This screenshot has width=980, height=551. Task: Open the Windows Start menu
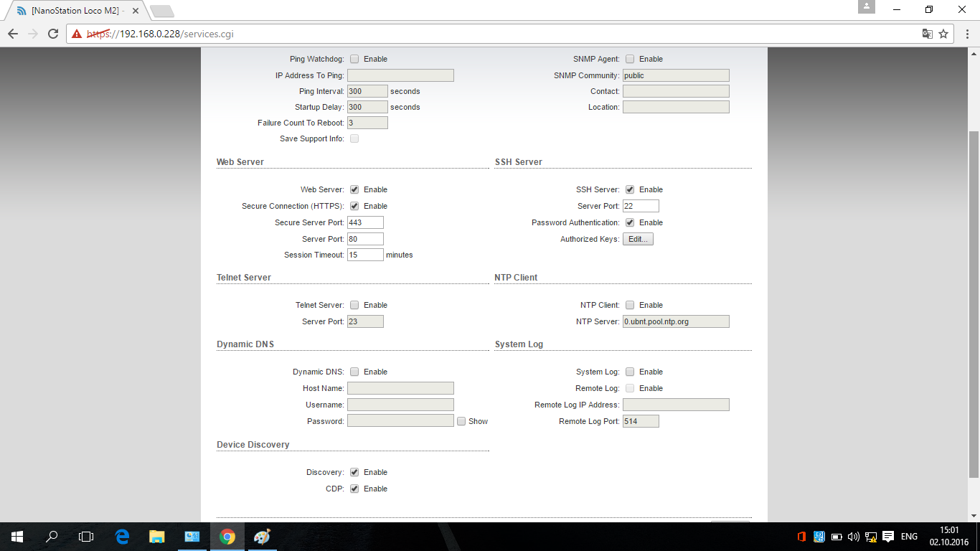17,536
